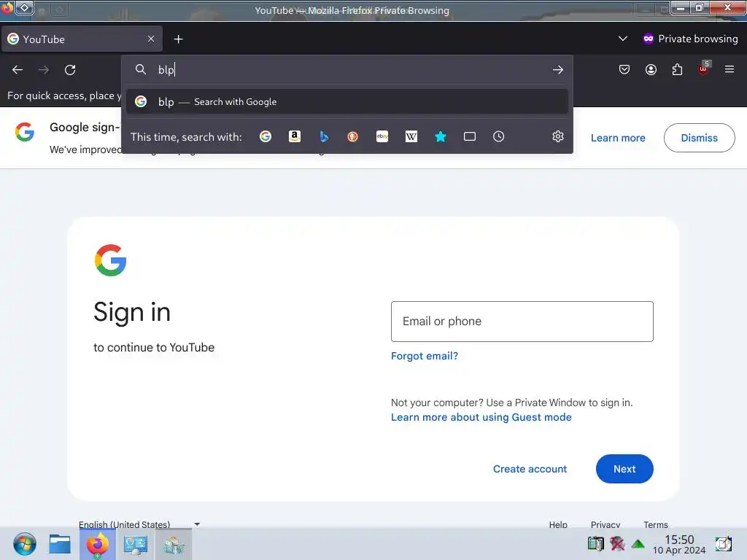Search this time with Google icon
Viewport: 747px width, 560px height.
[266, 136]
